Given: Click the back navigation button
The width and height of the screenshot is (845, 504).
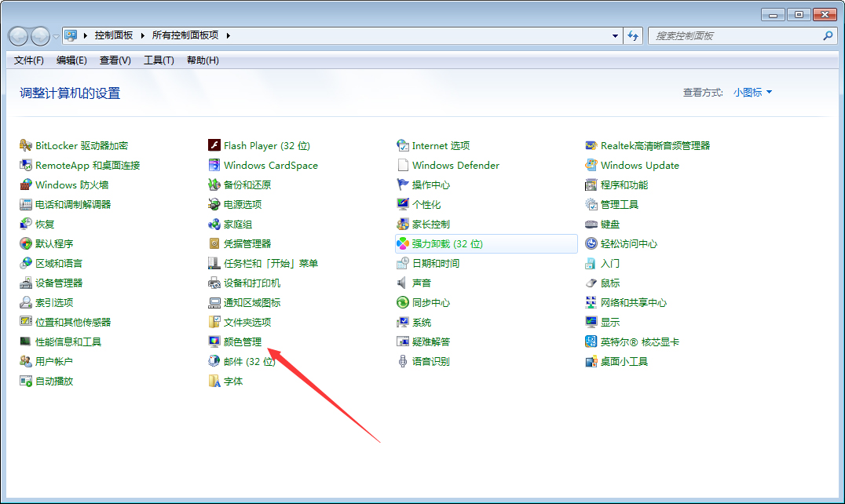Looking at the screenshot, I should click(x=17, y=35).
